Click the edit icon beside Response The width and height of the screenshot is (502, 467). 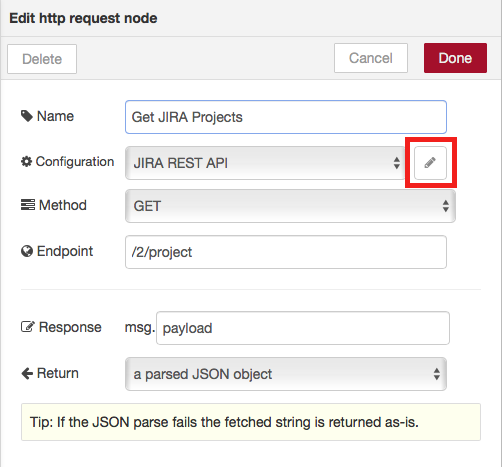click(x=28, y=327)
